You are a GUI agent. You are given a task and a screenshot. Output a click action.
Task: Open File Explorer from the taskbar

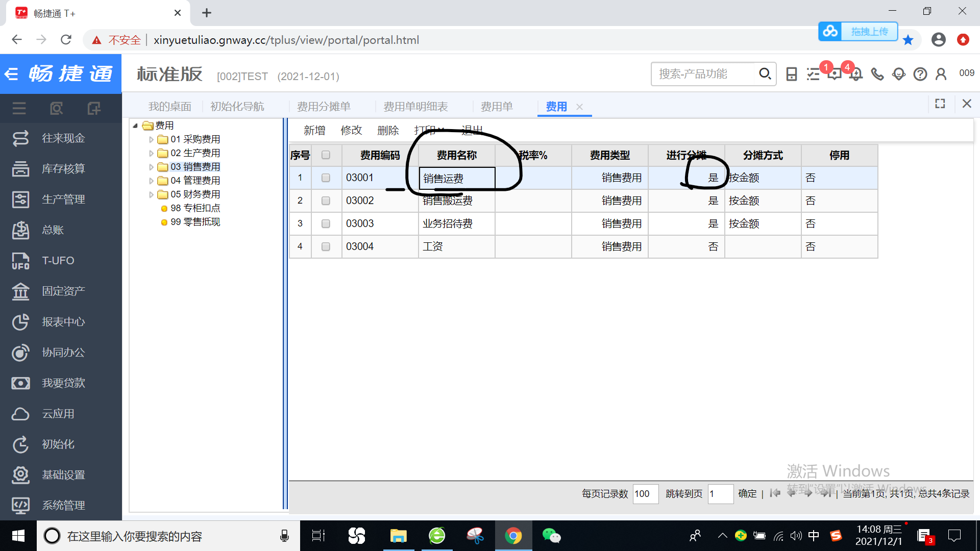(x=398, y=536)
